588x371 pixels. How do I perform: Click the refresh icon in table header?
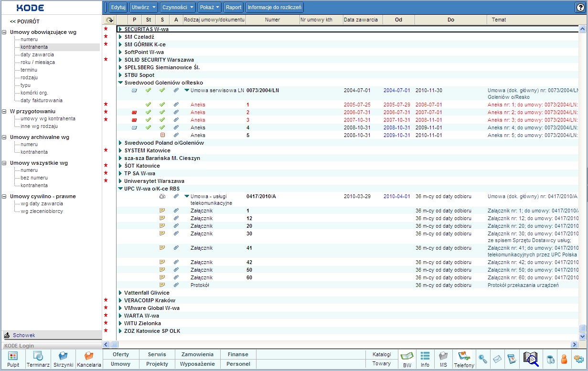[x=109, y=20]
